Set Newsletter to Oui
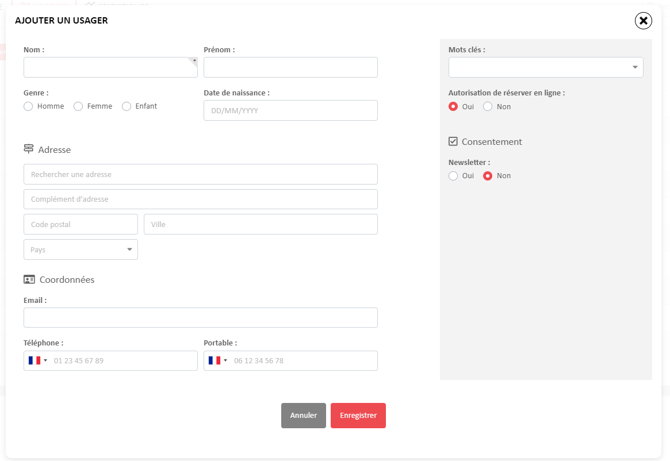 click(x=453, y=176)
